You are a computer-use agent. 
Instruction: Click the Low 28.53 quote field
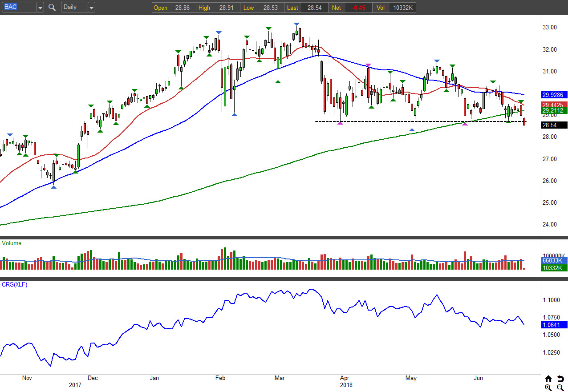click(x=262, y=8)
